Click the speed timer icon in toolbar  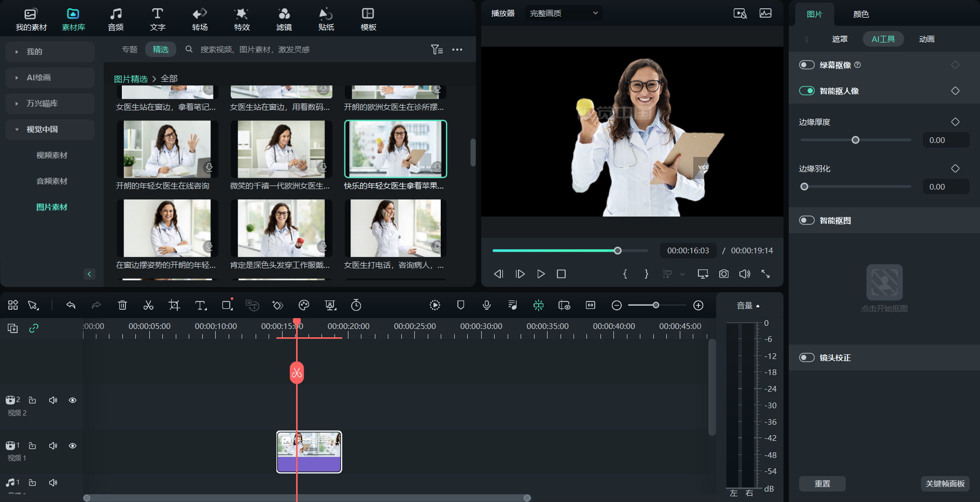(x=356, y=305)
